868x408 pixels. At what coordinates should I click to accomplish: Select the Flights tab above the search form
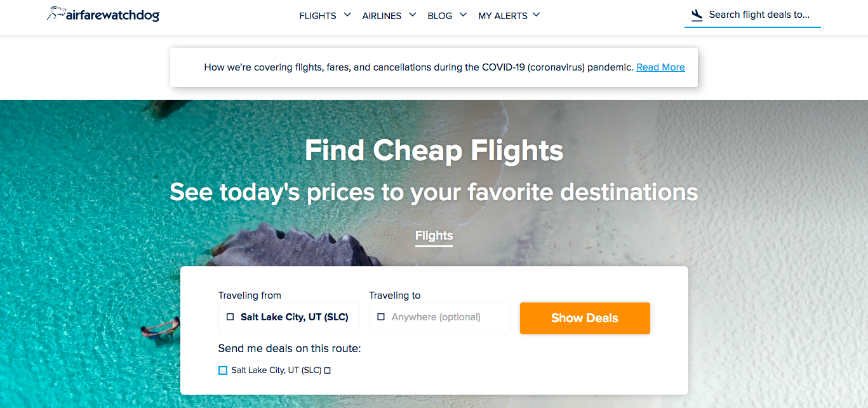434,235
